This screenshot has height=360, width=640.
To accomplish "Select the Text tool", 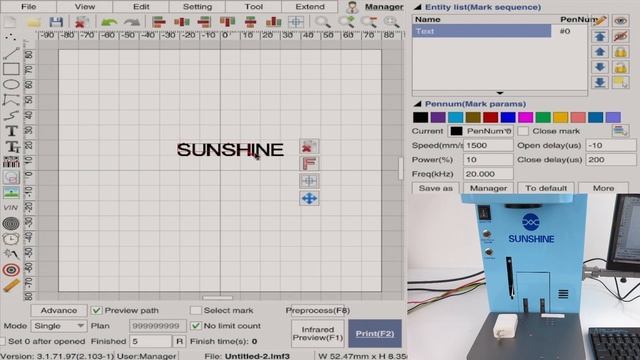I will point(11,131).
